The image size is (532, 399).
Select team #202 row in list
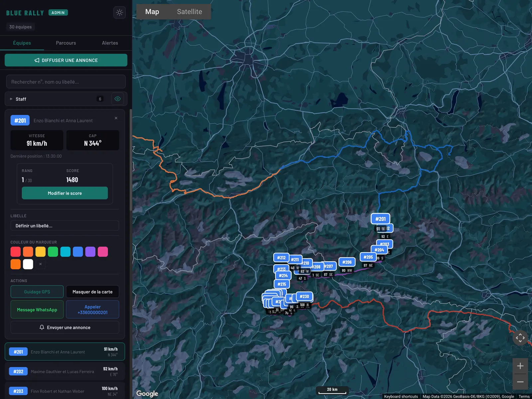[65, 371]
